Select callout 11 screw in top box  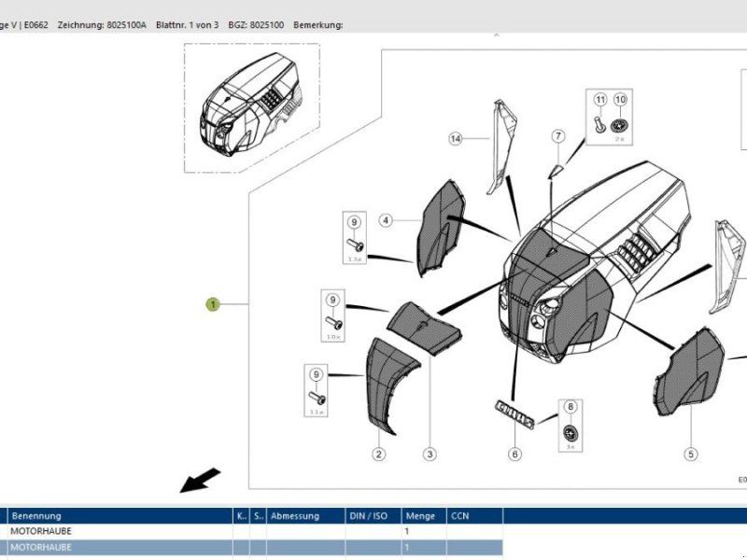click(x=600, y=100)
